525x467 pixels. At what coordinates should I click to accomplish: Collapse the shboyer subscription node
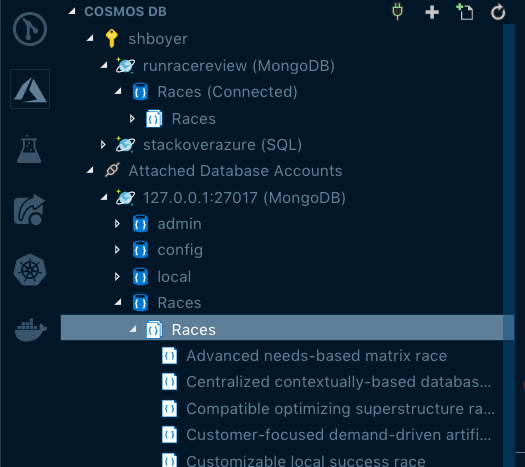coord(90,38)
